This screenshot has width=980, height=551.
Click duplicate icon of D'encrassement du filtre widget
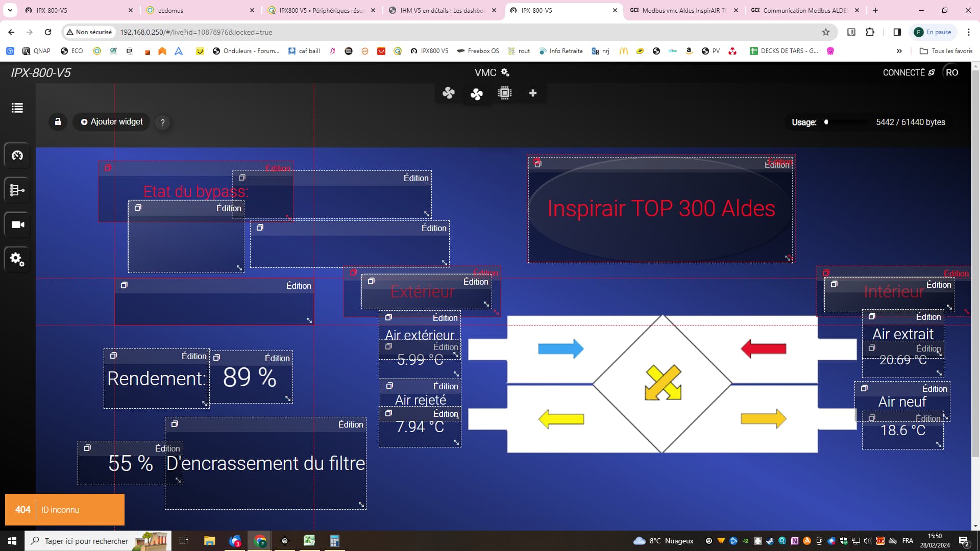click(175, 424)
